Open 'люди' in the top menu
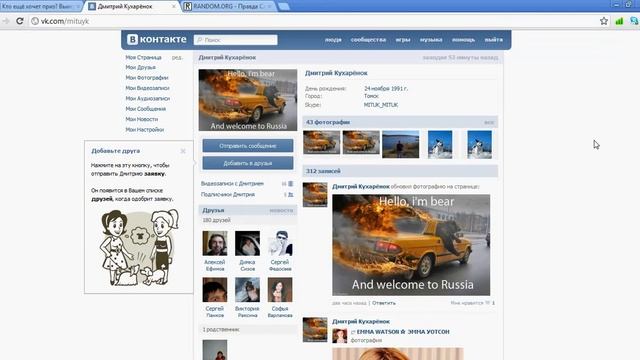This screenshot has width=640, height=360. click(333, 40)
